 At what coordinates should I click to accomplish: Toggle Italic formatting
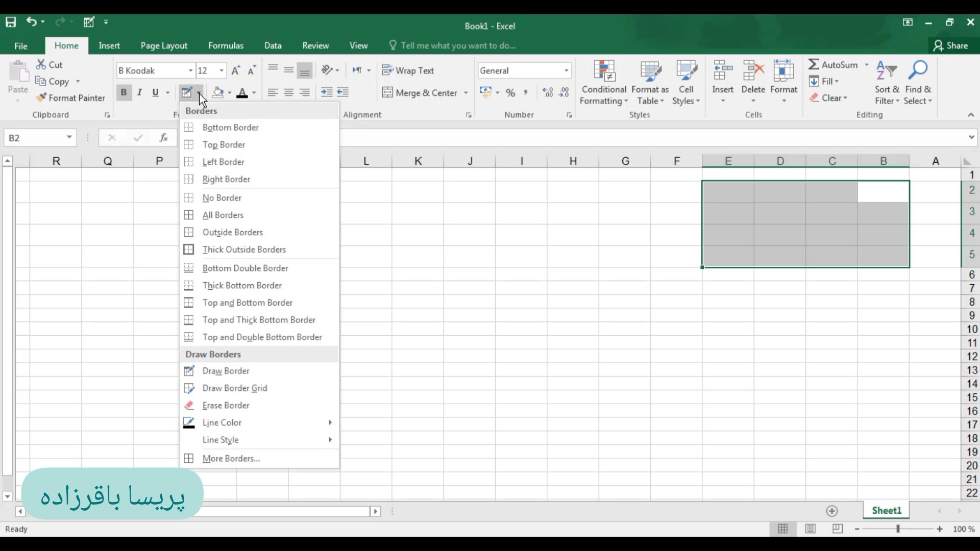point(139,92)
